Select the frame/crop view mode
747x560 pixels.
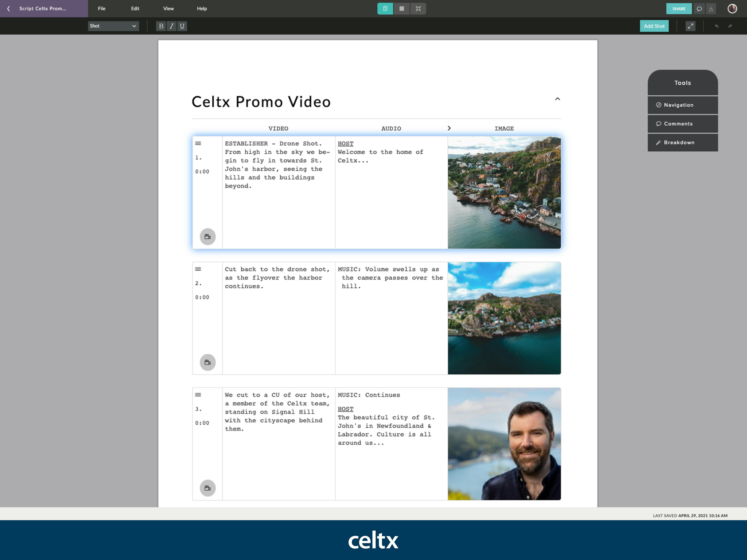(418, 9)
